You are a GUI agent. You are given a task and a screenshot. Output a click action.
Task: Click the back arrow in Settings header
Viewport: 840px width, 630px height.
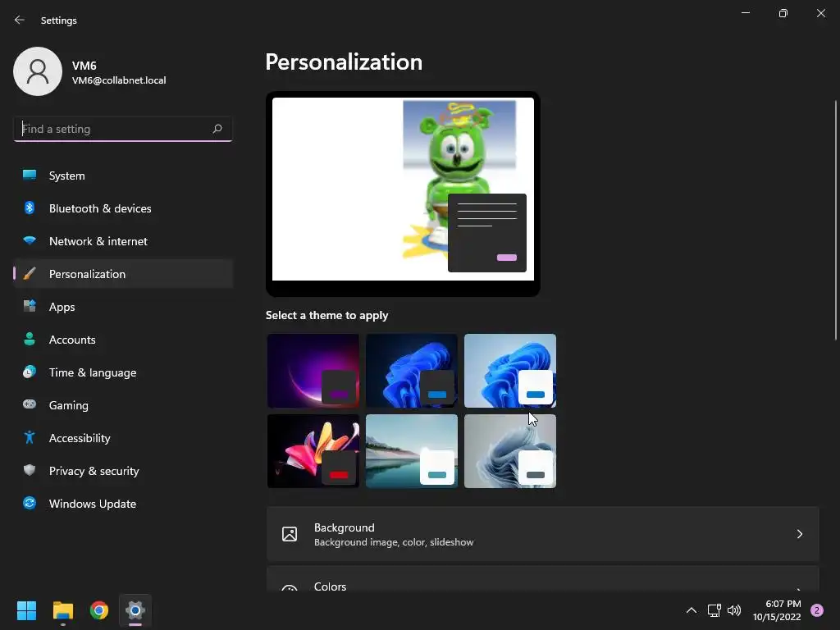(x=20, y=20)
